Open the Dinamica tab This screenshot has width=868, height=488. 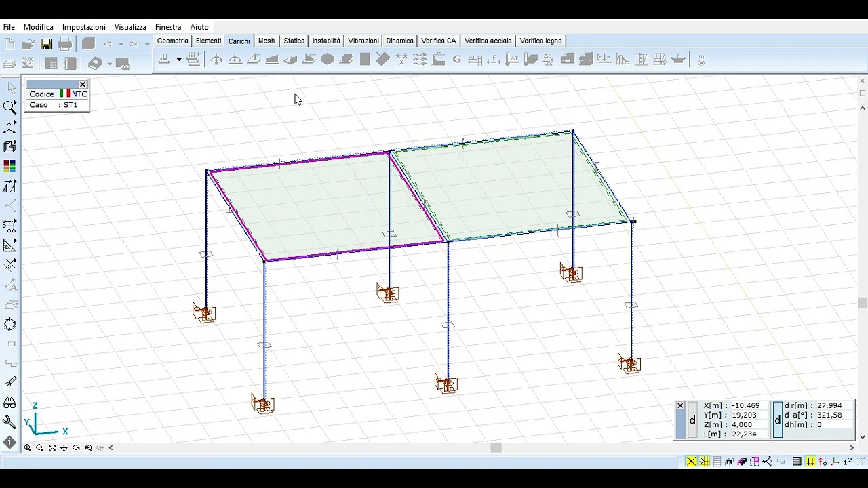point(400,41)
